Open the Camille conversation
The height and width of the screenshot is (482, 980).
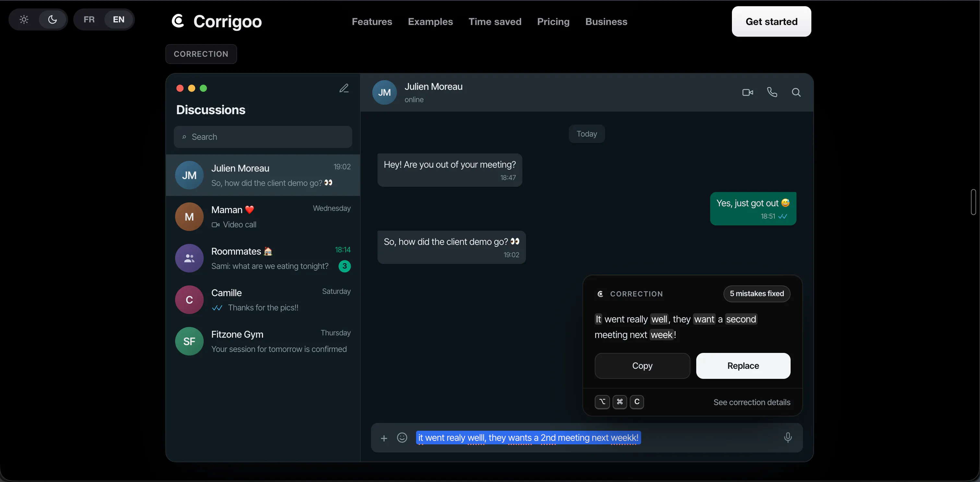click(x=262, y=299)
